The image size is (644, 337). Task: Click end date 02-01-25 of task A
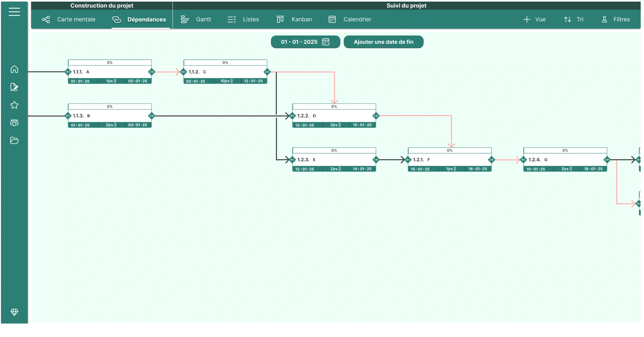138,81
